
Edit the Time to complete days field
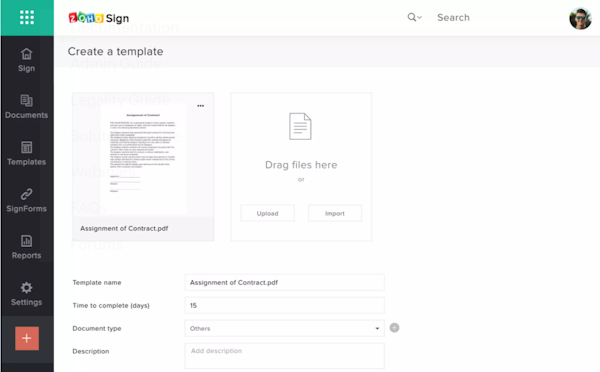[x=285, y=305]
